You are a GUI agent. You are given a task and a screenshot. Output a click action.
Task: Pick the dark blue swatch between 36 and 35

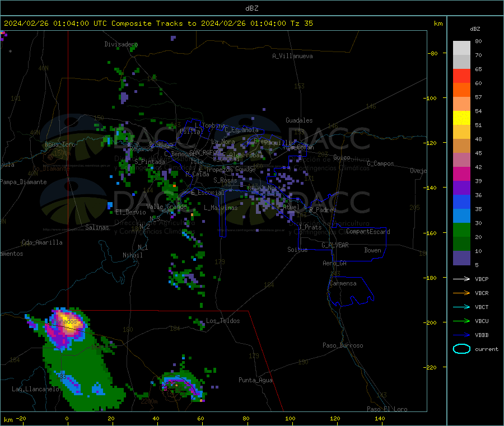click(x=461, y=202)
